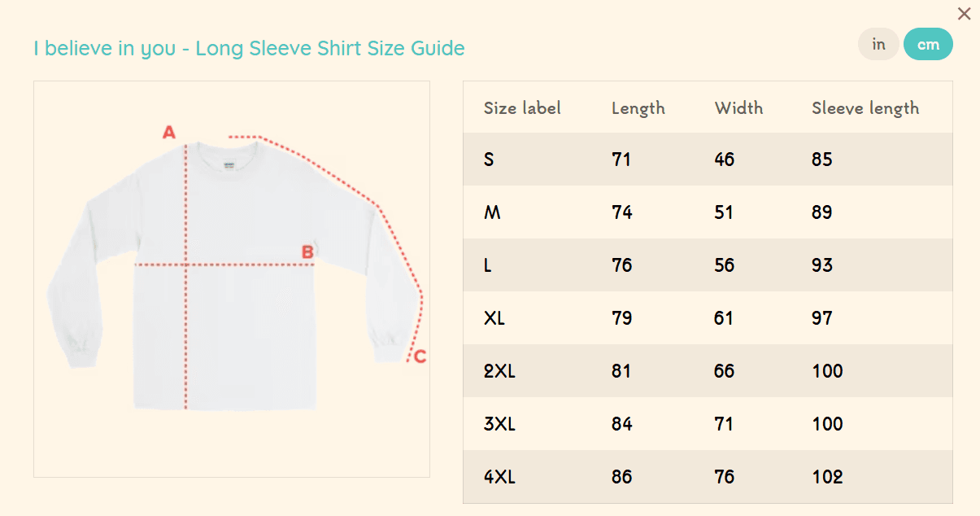980x516 pixels.
Task: Click the red A length marker
Action: [169, 133]
